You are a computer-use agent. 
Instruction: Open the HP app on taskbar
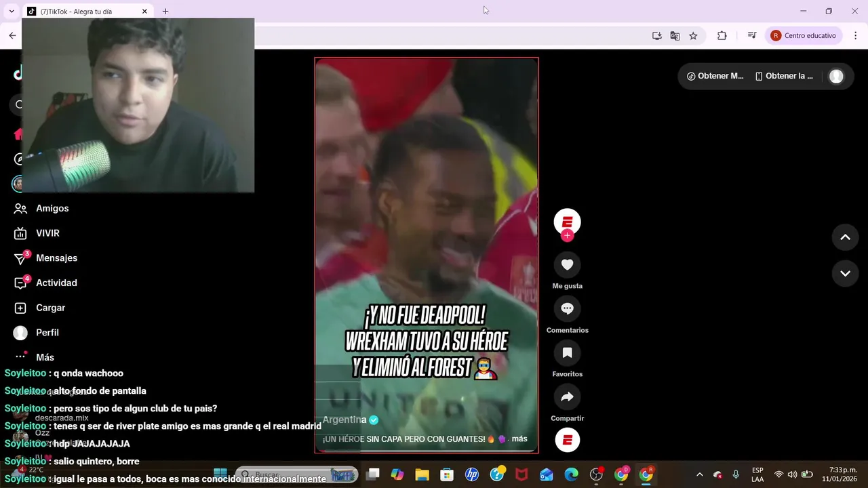pyautogui.click(x=472, y=474)
